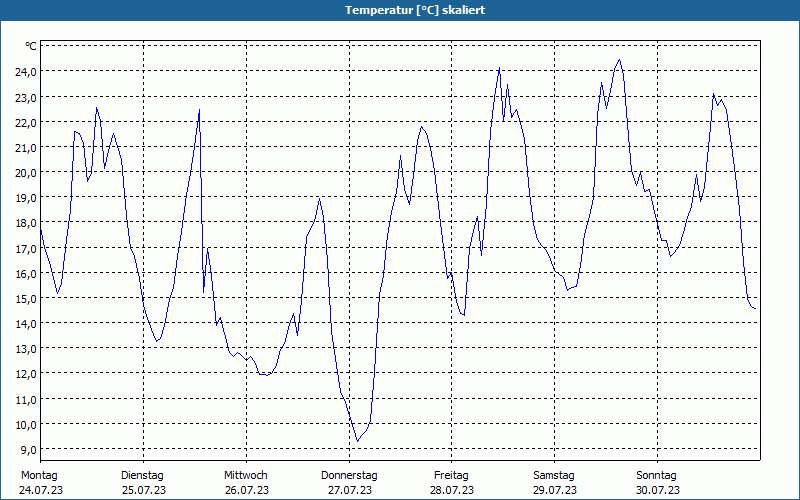The width and height of the screenshot is (800, 500).
Task: Click the 15,0 y-axis label
Action: [26, 299]
